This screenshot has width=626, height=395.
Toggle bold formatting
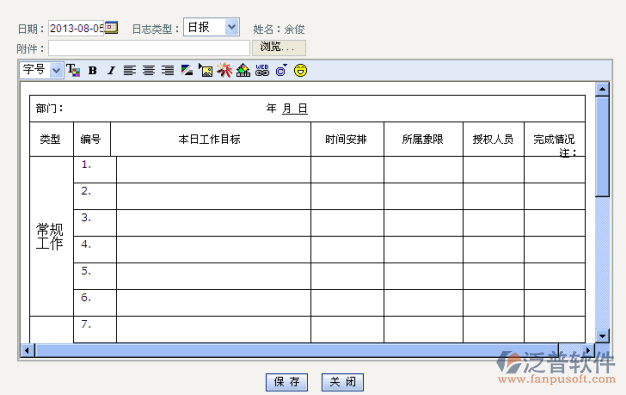coord(93,71)
